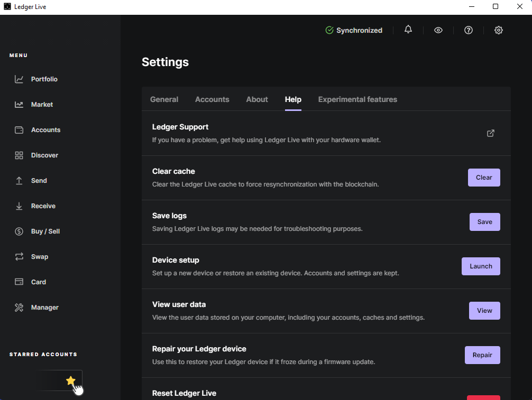Click the settings gear icon

tap(498, 30)
